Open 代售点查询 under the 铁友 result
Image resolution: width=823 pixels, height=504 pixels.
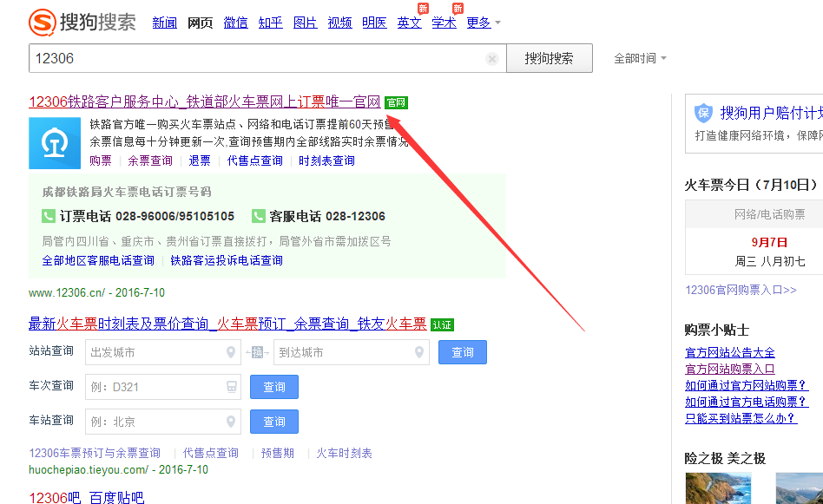pyautogui.click(x=210, y=453)
